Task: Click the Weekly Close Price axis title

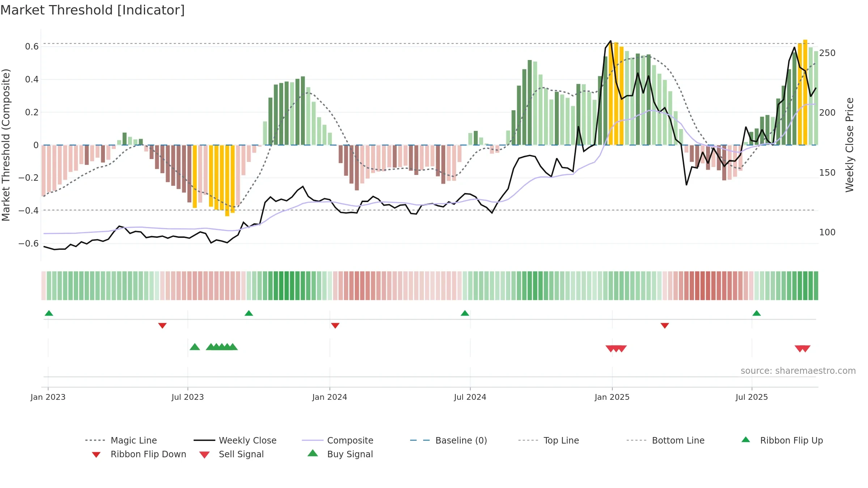Action: pyautogui.click(x=850, y=145)
